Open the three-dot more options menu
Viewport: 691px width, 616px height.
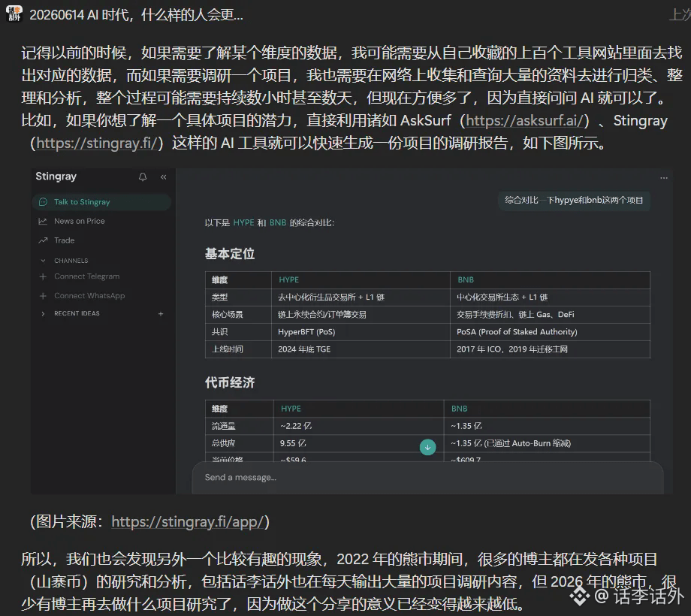pos(664,178)
